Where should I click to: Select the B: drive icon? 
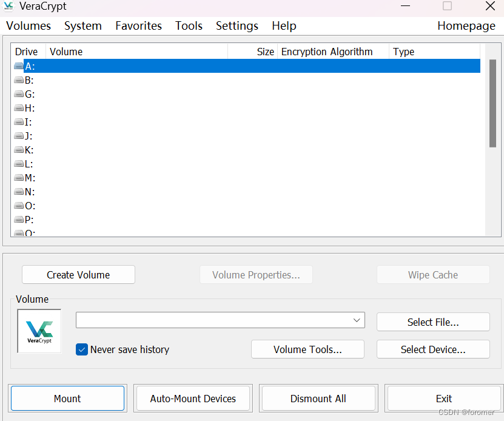click(x=19, y=79)
